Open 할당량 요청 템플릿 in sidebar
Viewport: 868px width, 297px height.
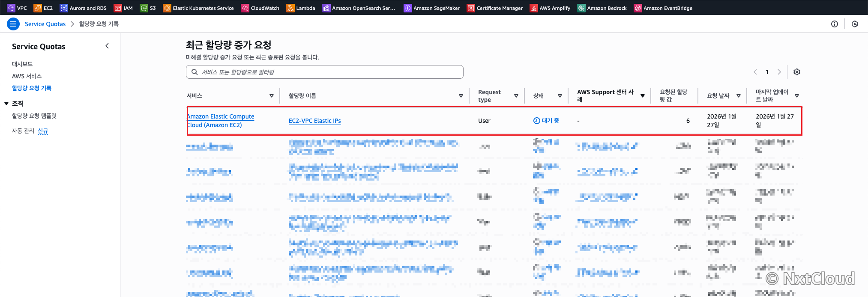click(34, 116)
